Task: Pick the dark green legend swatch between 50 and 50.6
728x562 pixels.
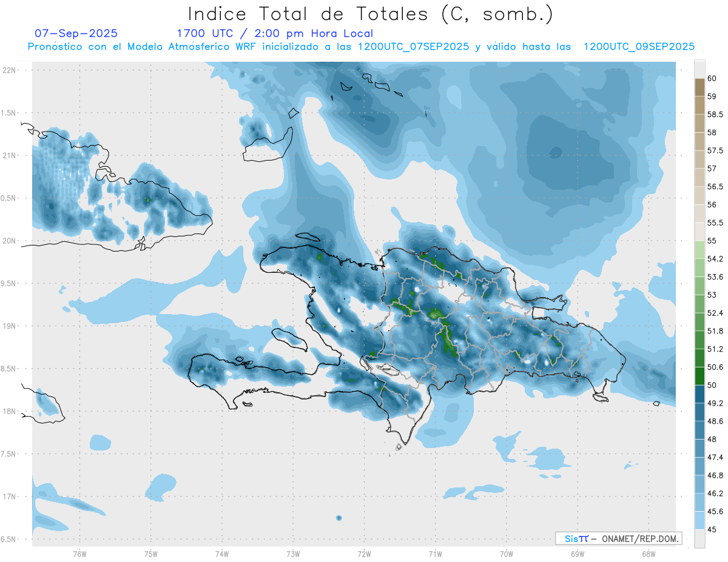Action: (699, 376)
